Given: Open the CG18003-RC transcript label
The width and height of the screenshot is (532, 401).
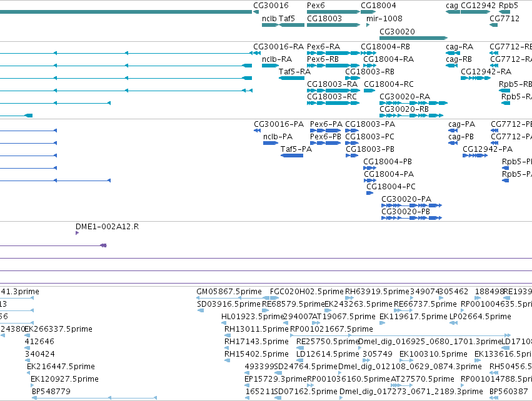Looking at the screenshot, I should pyautogui.click(x=332, y=97).
